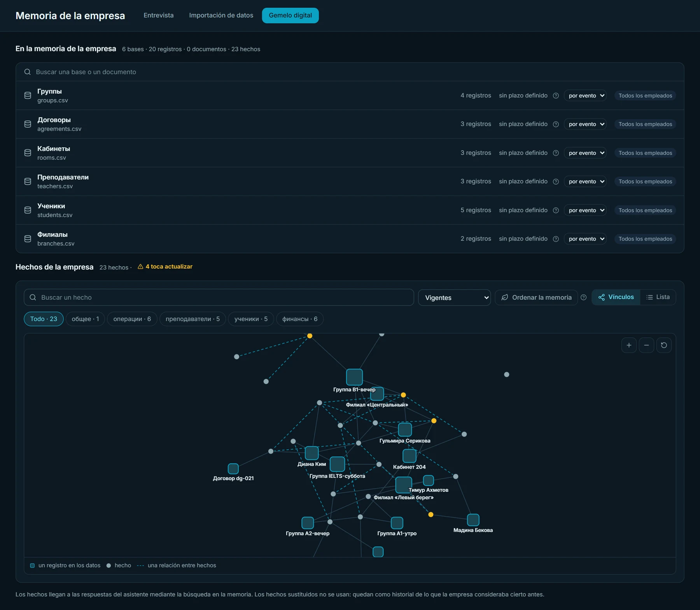This screenshot has height=610, width=700.
Task: Switch to Lista view
Action: (658, 297)
